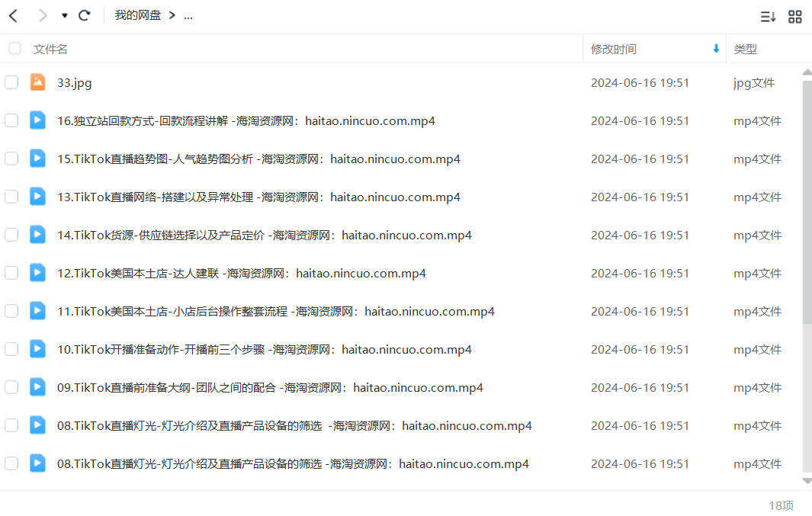Toggle the select-all checkbox by 文件名
Viewport: 812px width, 516px height.
point(14,49)
